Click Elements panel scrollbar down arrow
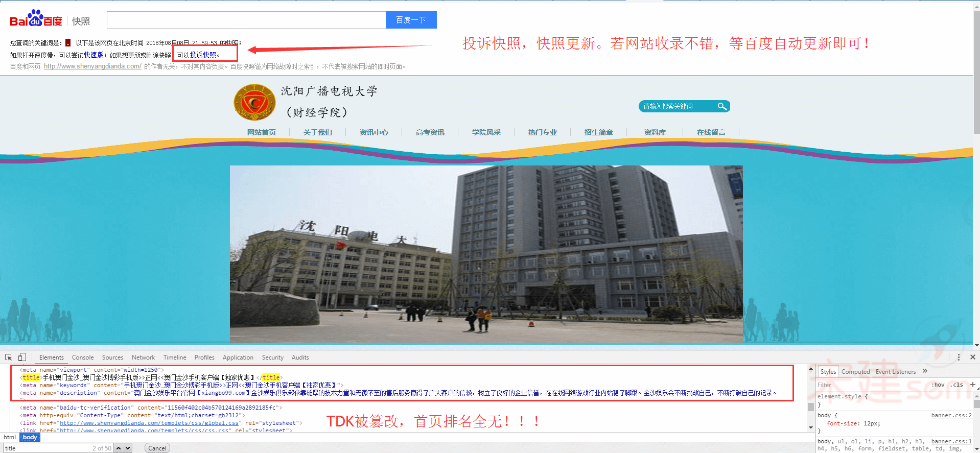The image size is (980, 453). click(x=810, y=427)
